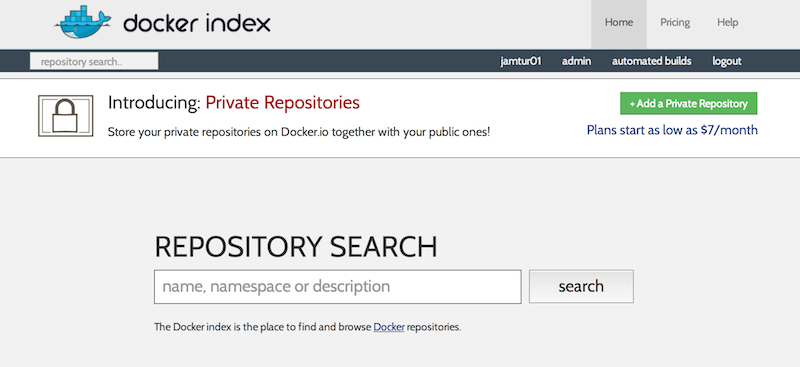Click the Store your private repositories text
This screenshot has width=800, height=367.
pos(299,132)
